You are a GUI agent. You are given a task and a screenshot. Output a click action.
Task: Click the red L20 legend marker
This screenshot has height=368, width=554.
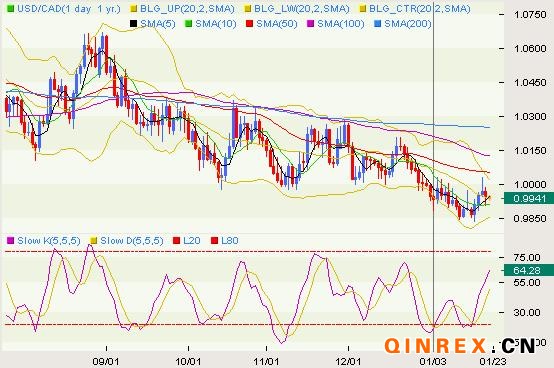point(177,241)
